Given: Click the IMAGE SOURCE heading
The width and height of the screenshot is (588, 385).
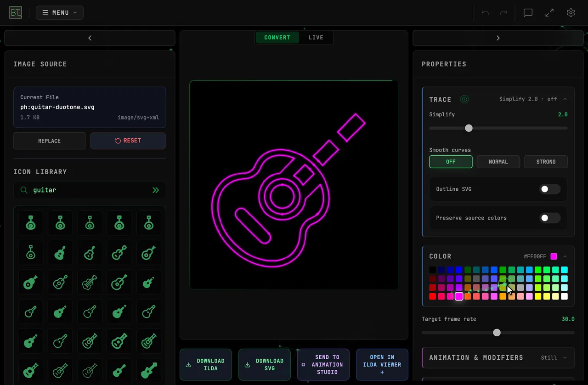Looking at the screenshot, I should point(40,64).
